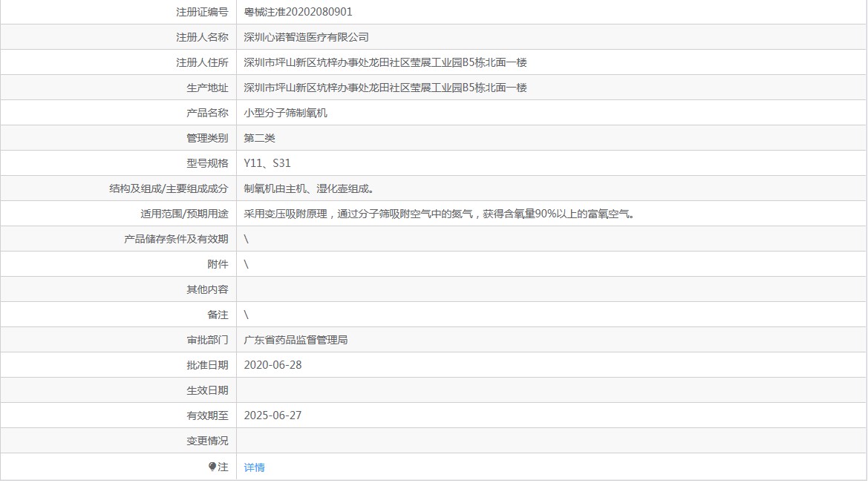Click the 适用范围/预期用途 label

tap(184, 214)
